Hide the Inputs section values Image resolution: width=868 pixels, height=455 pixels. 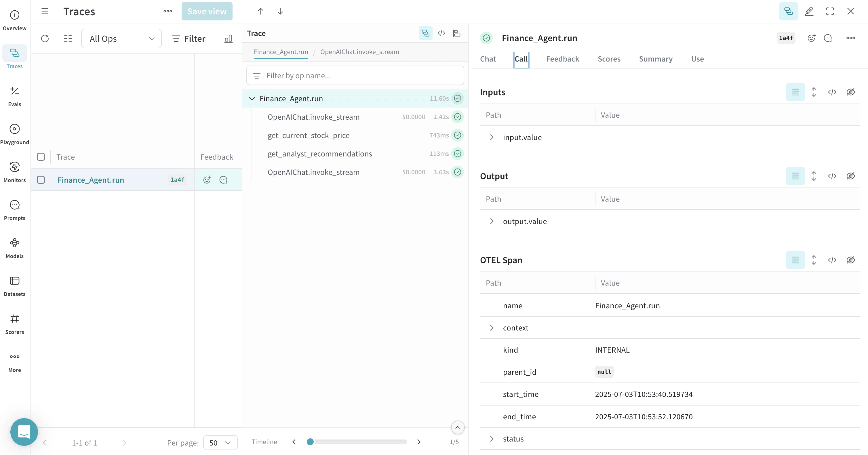(x=850, y=92)
